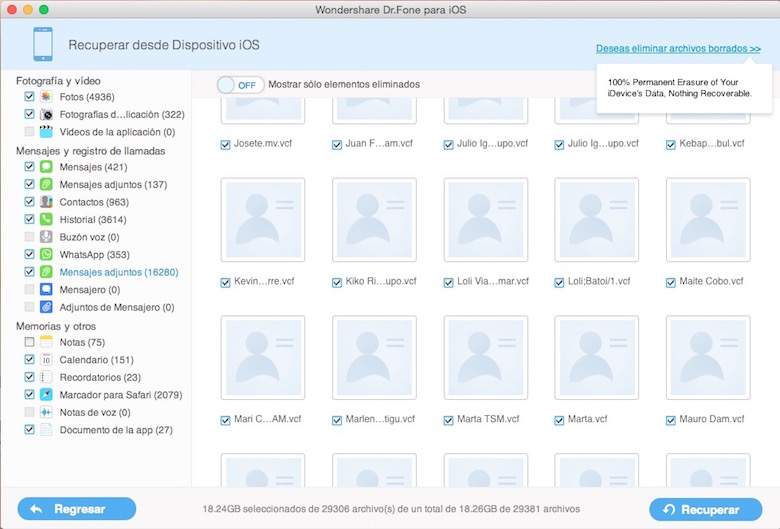Uncheck the Kebap…bul.vcf checkbox
The image size is (780, 529).
click(x=671, y=145)
